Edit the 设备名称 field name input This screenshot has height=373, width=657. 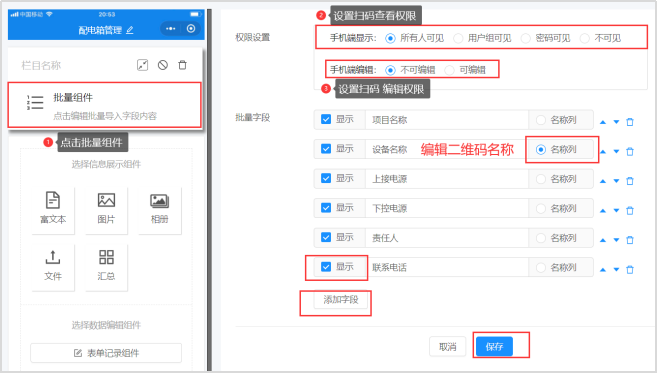click(x=447, y=149)
